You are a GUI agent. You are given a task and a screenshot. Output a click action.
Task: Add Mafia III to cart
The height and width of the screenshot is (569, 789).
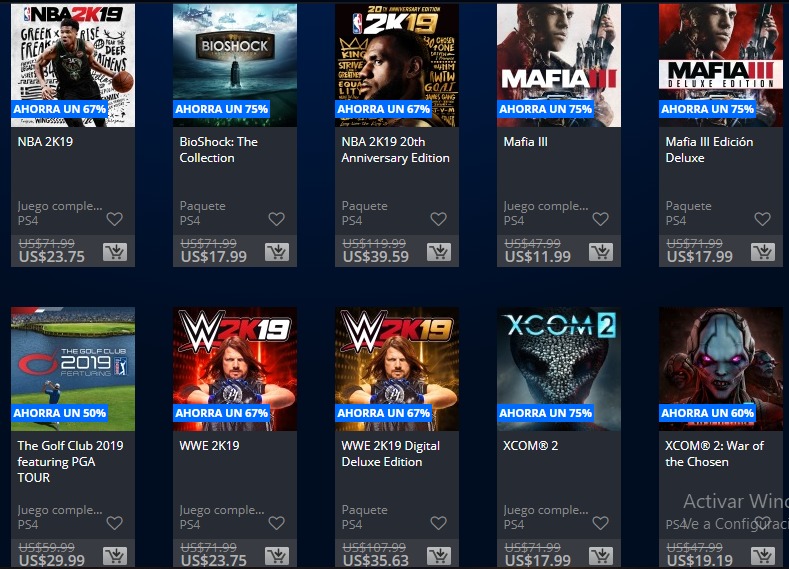(601, 252)
